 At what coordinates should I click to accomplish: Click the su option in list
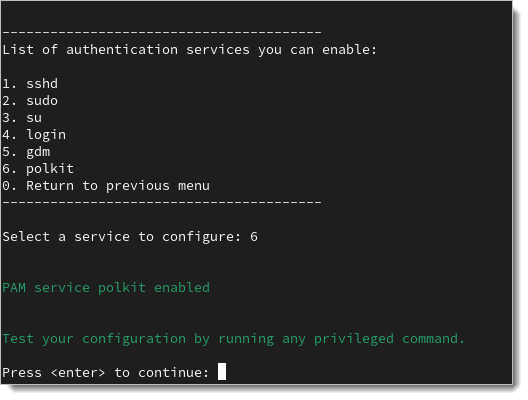point(22,118)
